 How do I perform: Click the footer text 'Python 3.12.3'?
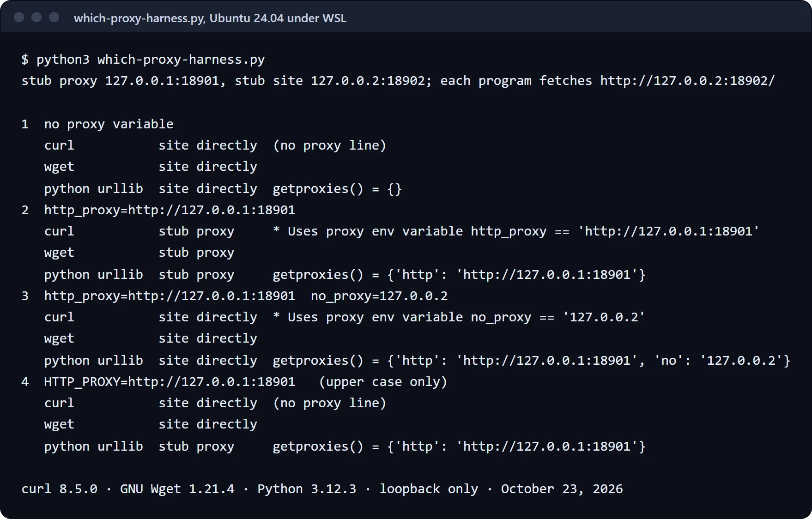pyautogui.click(x=307, y=489)
